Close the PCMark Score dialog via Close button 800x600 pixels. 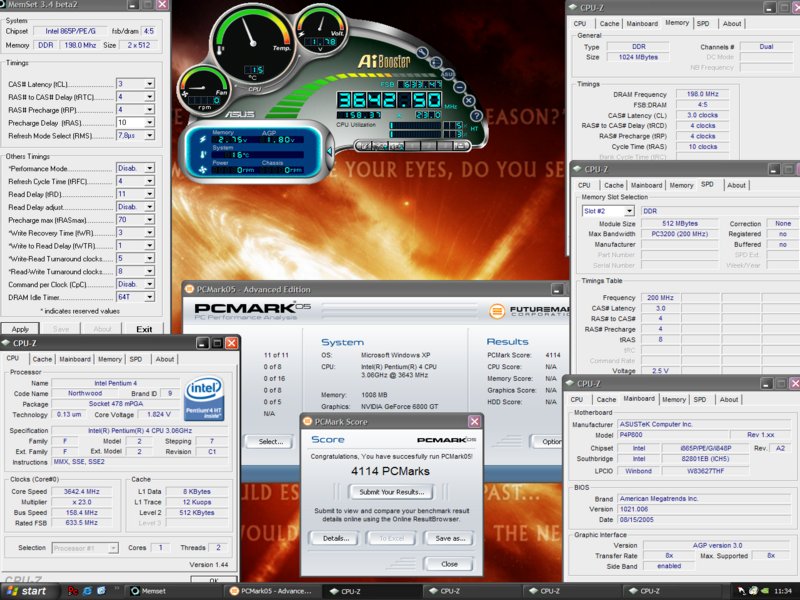pos(449,564)
